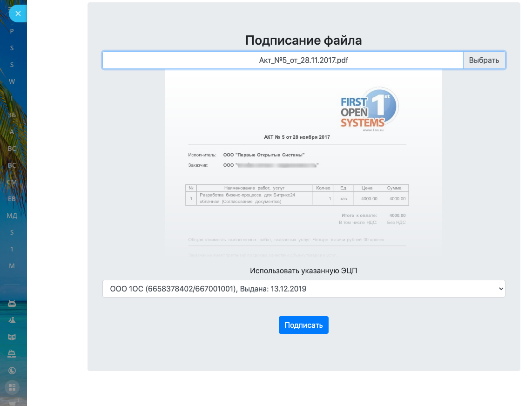Open the flask icon in left sidebar
Image resolution: width=532 pixels, height=406 pixels.
click(12, 320)
